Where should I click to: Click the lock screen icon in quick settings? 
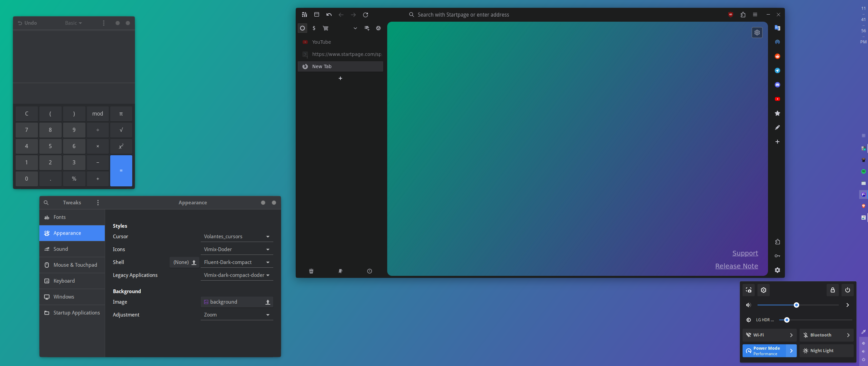(x=832, y=290)
